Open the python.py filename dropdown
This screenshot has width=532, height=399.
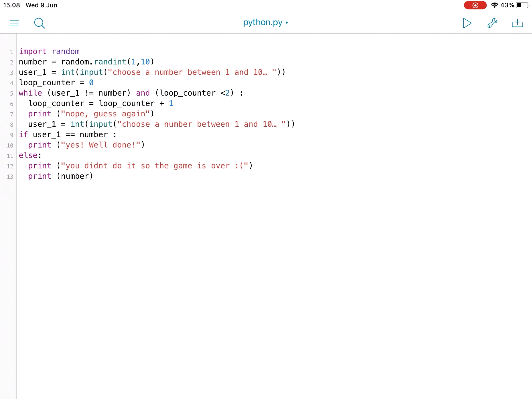(287, 23)
